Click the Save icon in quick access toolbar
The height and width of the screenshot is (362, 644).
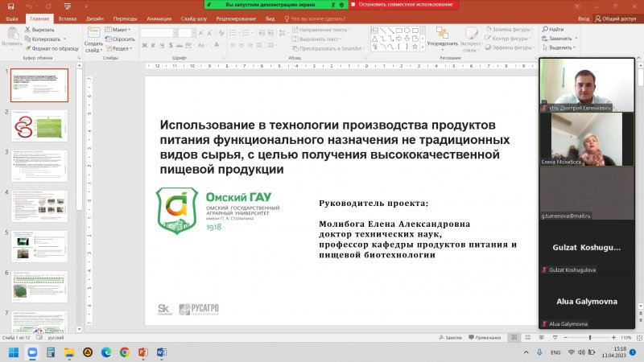point(10,6)
